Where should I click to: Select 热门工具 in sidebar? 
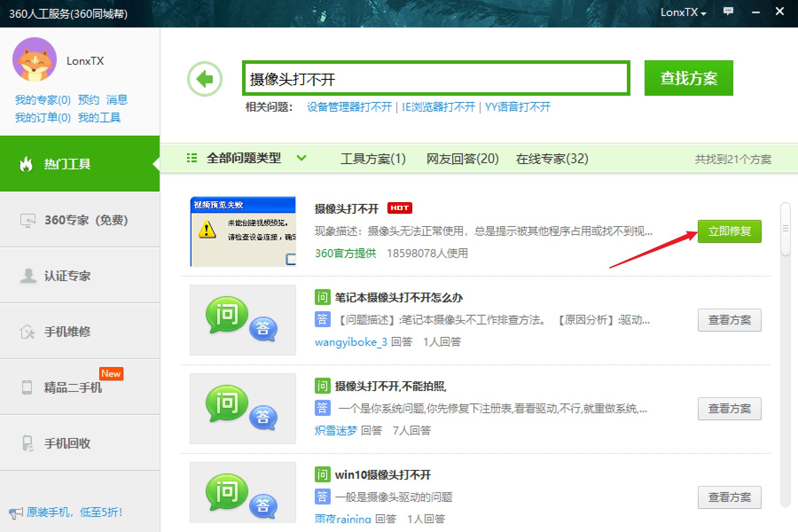click(80, 164)
